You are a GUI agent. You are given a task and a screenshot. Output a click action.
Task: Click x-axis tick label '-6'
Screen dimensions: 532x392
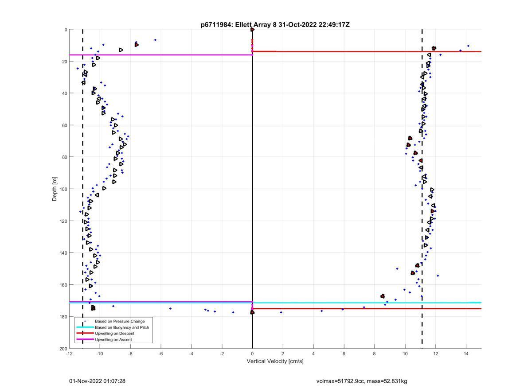point(161,354)
